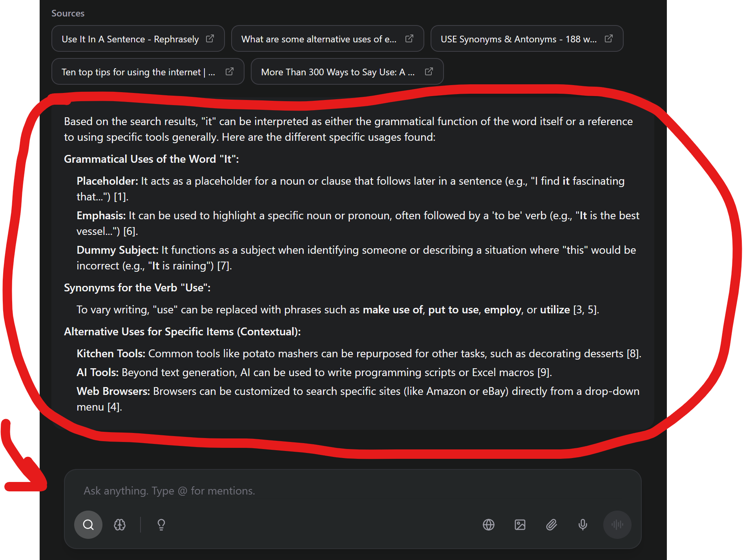Start voice mode with waveform button
Image resolution: width=743 pixels, height=560 pixels.
point(617,525)
